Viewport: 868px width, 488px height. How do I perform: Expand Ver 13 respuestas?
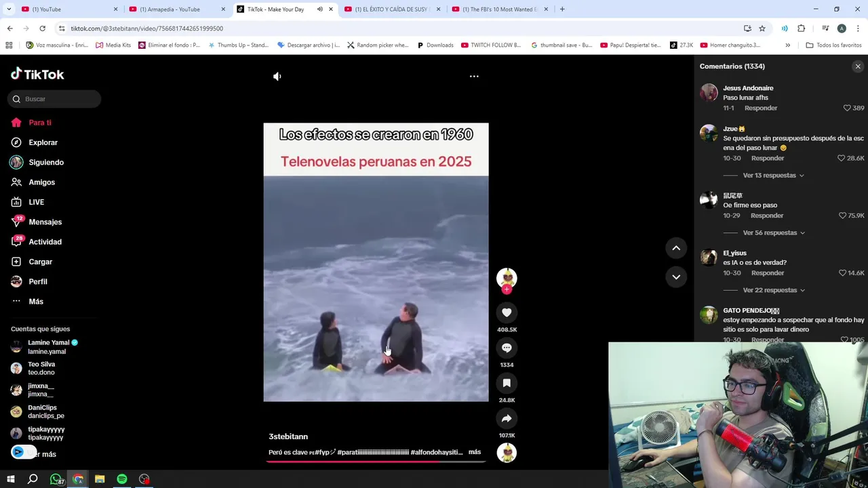pos(773,176)
